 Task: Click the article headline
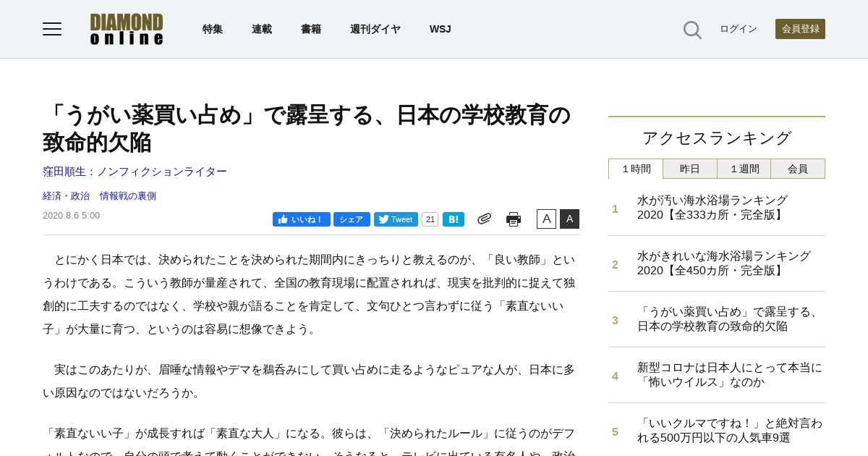(x=307, y=128)
